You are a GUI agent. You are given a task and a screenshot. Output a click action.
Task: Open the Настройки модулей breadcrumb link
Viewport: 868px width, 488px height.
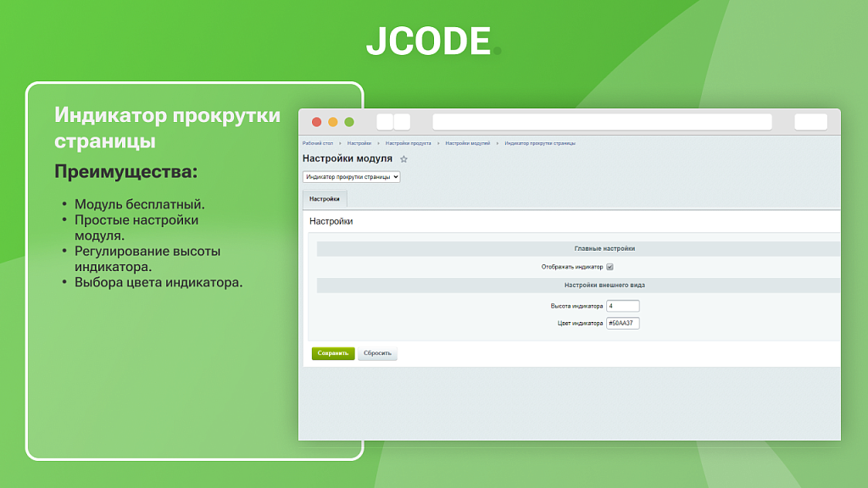(x=468, y=143)
